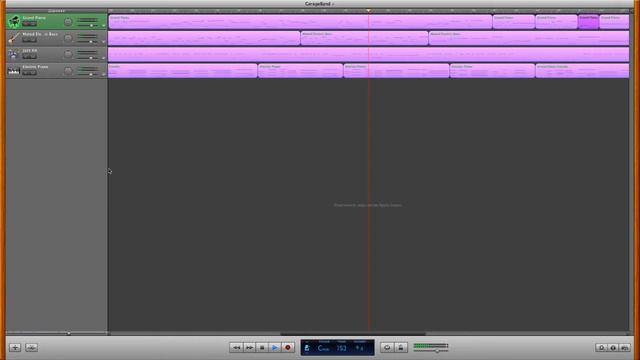Show the track info panel button
Viewport: 640px width, 360px height.
click(x=613, y=347)
